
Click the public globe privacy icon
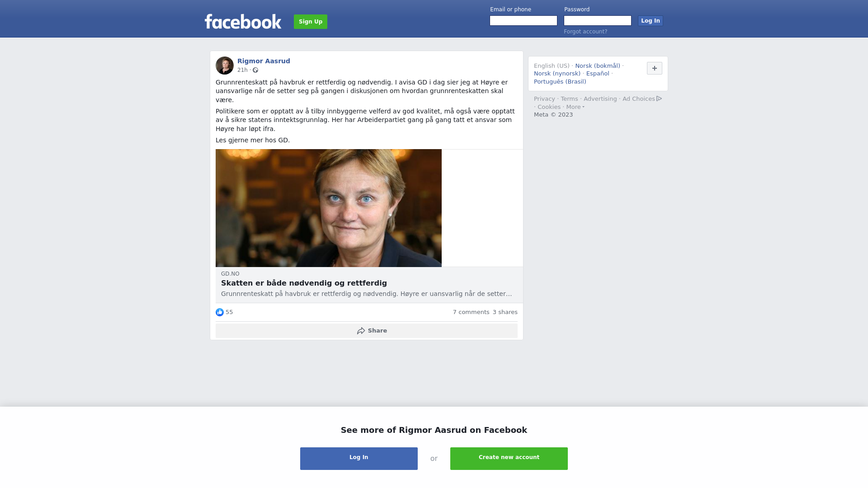pyautogui.click(x=255, y=70)
